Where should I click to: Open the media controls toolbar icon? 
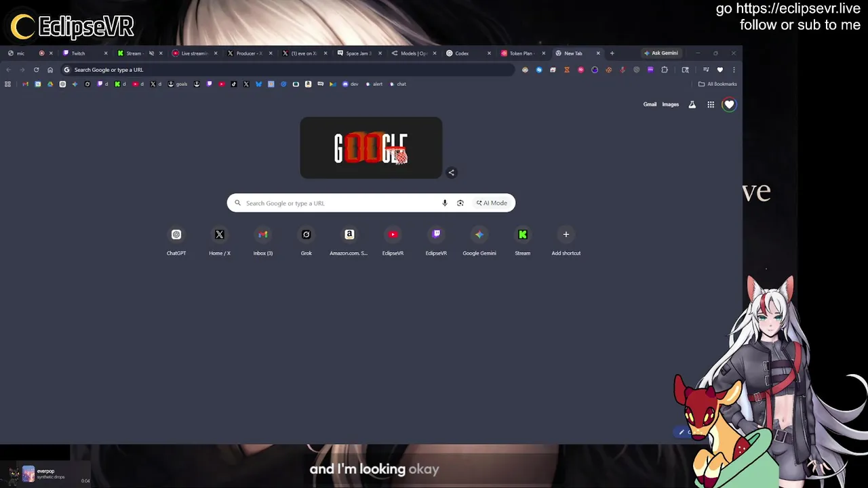[706, 69]
